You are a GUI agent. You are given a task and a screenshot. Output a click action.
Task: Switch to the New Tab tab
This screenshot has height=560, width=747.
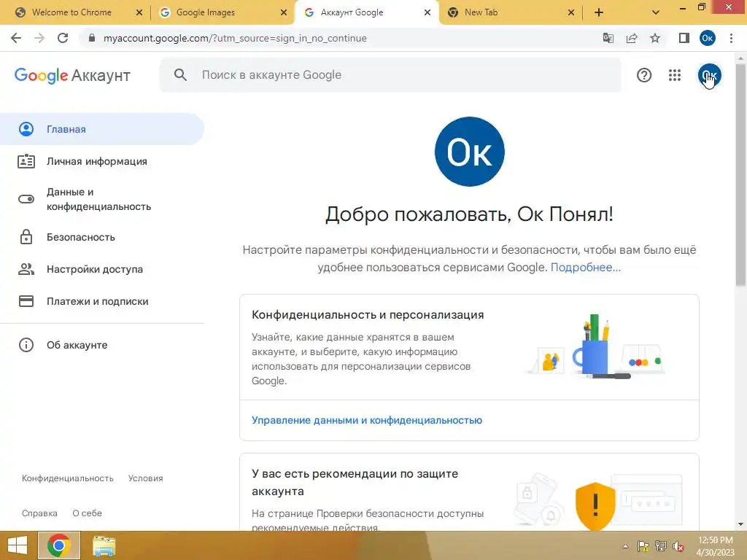click(481, 12)
